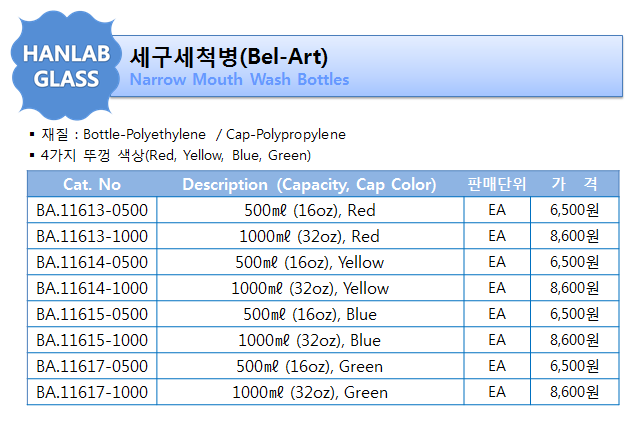
Task: Click the 500㎖ (16oz), Yellow description
Action: [310, 262]
